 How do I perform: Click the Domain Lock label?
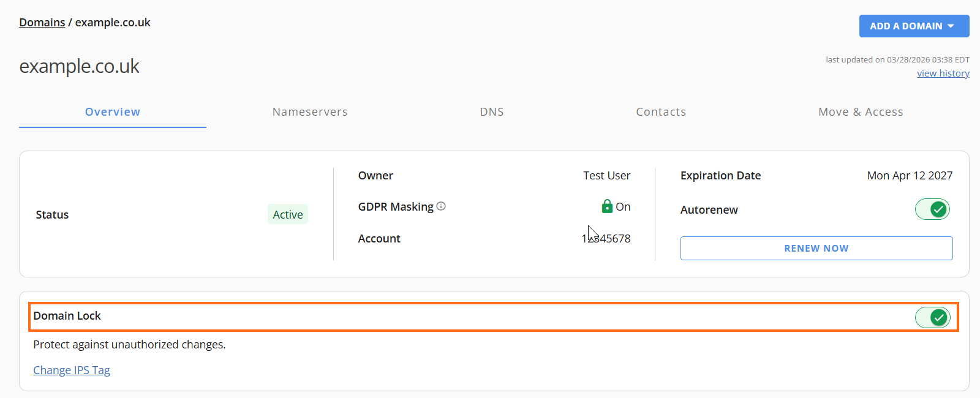(x=67, y=316)
